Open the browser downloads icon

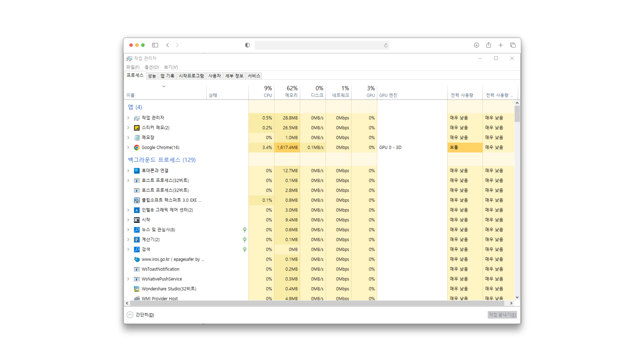tap(476, 45)
